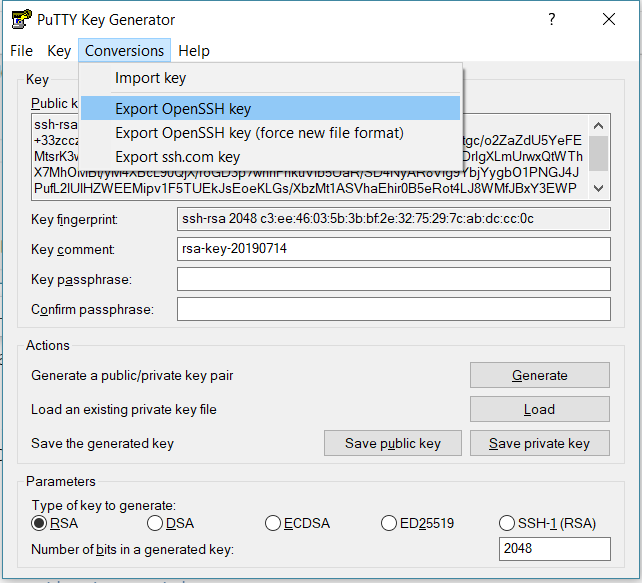
Task: Click the public key scrollbar thumb
Action: [x=598, y=153]
